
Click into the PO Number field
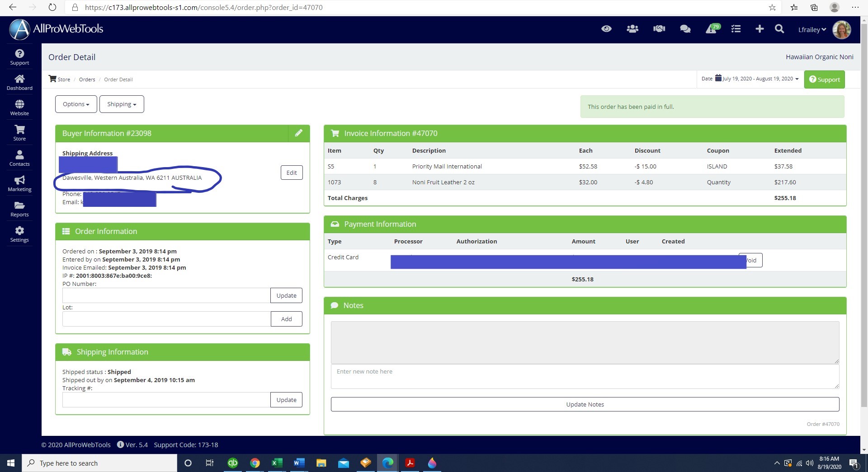click(166, 295)
